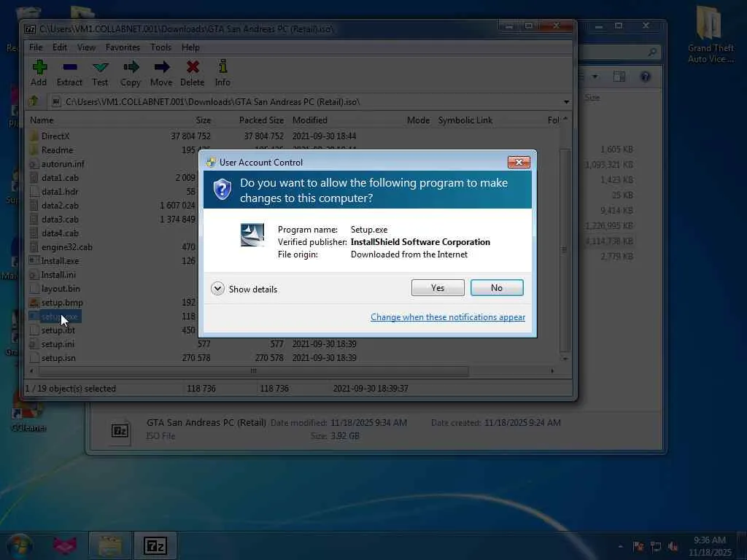Click the Add toolbar icon in 7-Zip
747x560 pixels.
tap(39, 73)
